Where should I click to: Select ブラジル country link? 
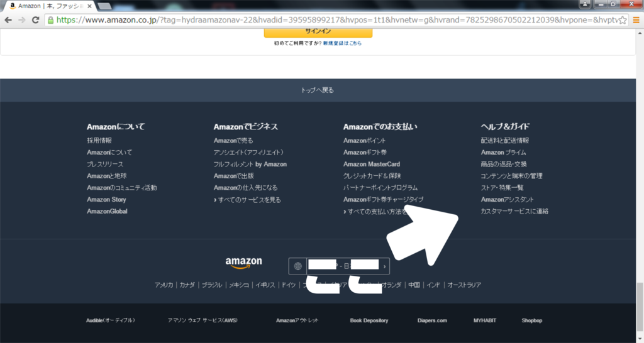click(212, 285)
